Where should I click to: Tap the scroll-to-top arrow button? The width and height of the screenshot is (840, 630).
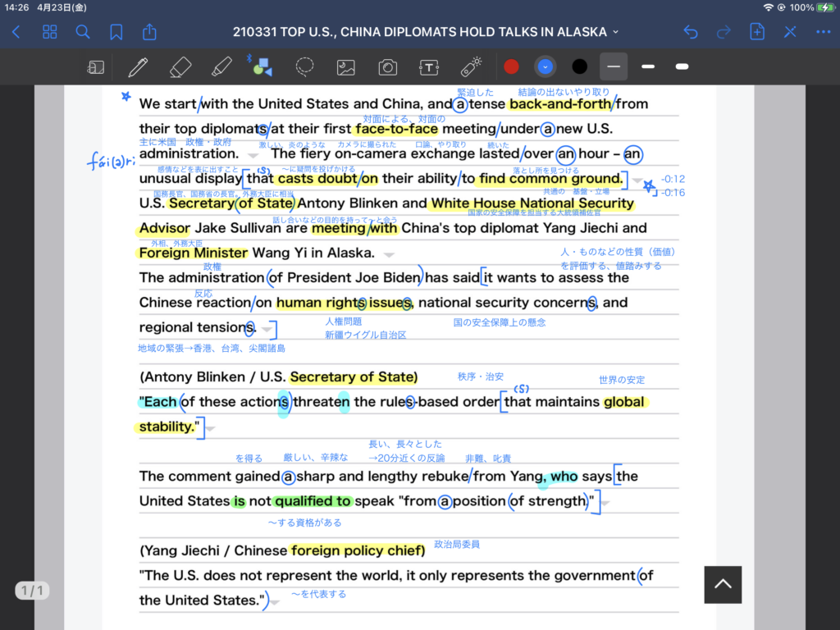[x=724, y=584]
